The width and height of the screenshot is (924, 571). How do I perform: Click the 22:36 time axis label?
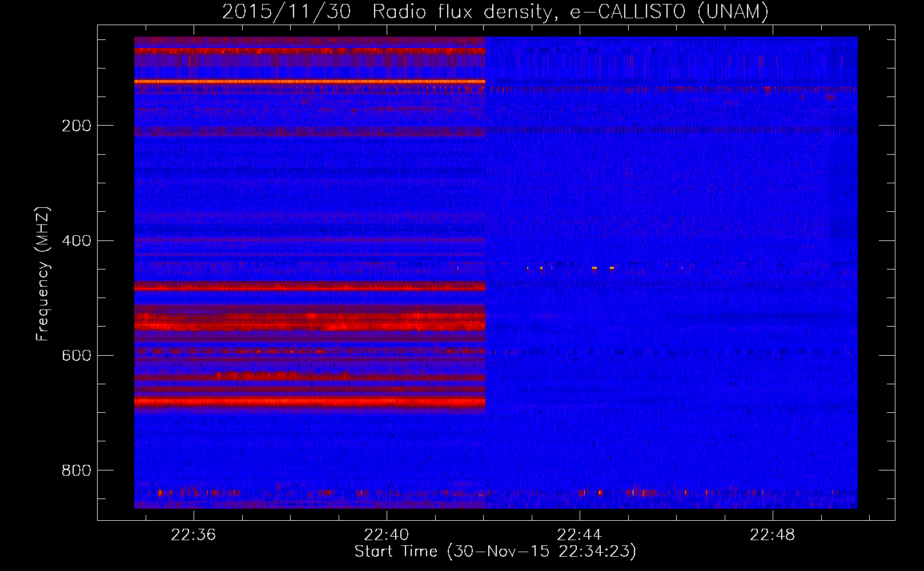tap(194, 535)
